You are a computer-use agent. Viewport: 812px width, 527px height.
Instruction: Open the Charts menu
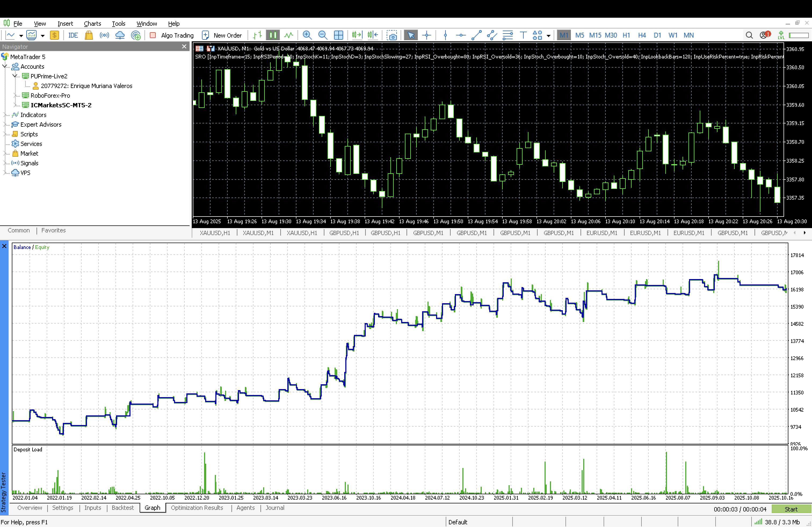(x=92, y=24)
